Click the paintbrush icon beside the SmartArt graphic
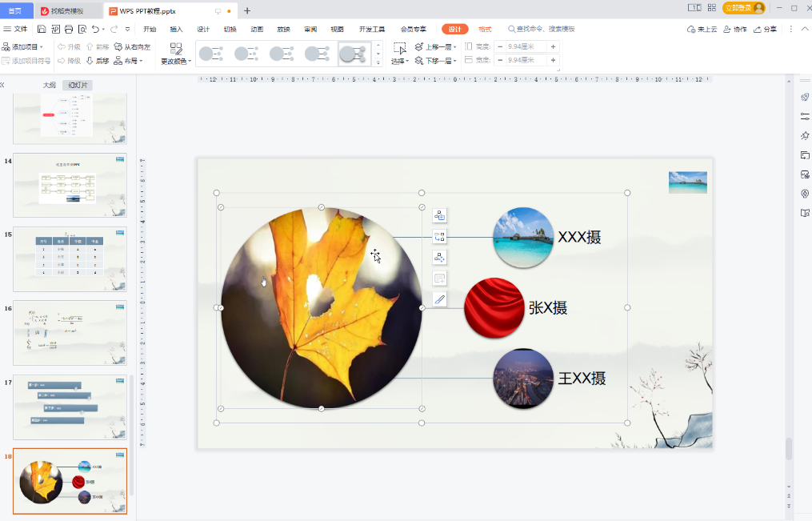The width and height of the screenshot is (812, 521). (439, 299)
